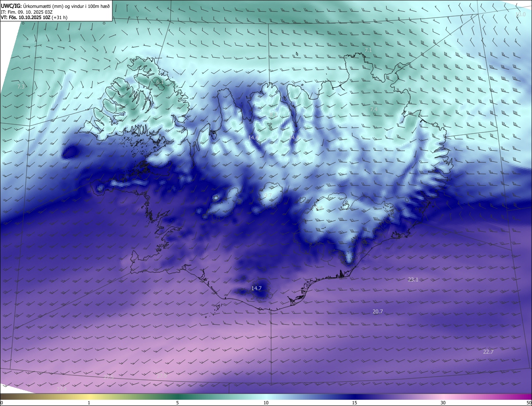Click the IT: Fim. 09. 10. 2025 03Z line
This screenshot has height=406, width=532.
pyautogui.click(x=27, y=12)
